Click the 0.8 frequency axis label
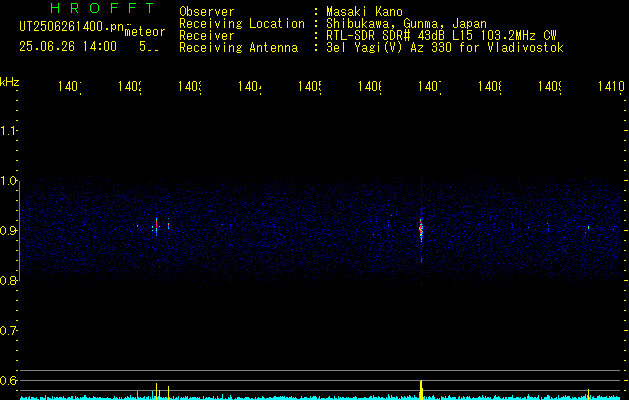The width and height of the screenshot is (629, 400). 9,280
